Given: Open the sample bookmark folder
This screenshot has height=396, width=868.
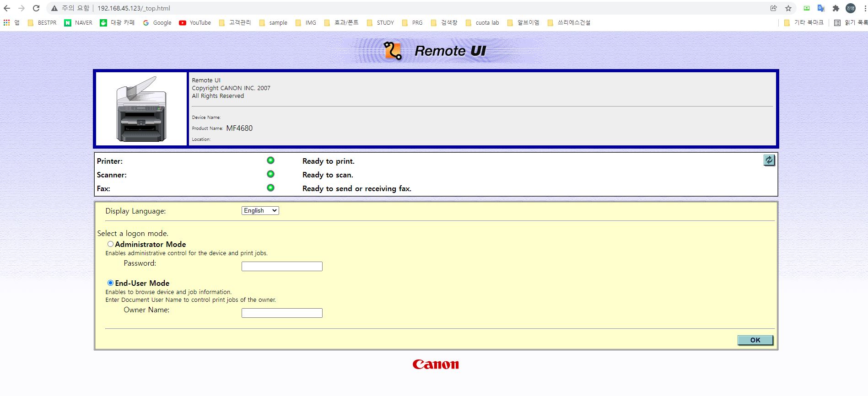Looking at the screenshot, I should (273, 22).
